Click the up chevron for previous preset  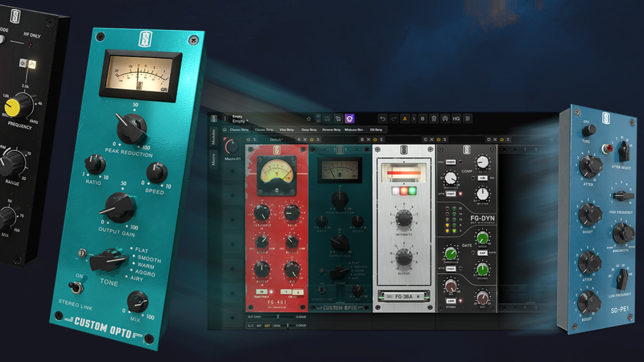tap(318, 116)
